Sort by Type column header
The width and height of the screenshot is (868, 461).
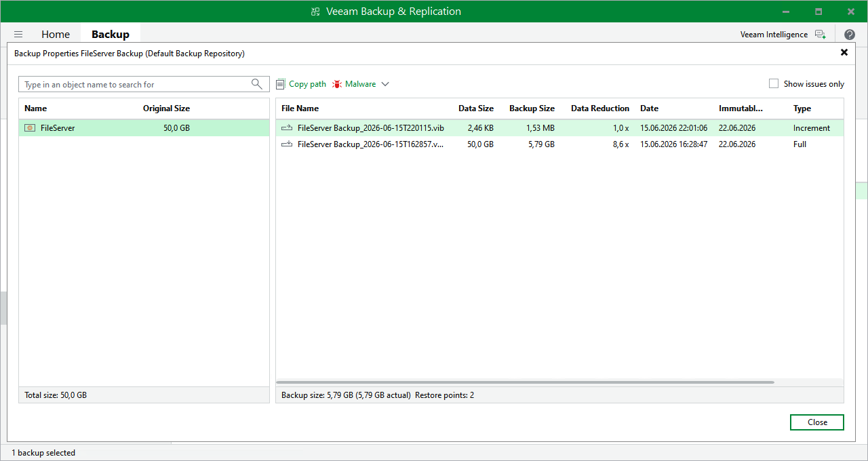click(x=802, y=108)
